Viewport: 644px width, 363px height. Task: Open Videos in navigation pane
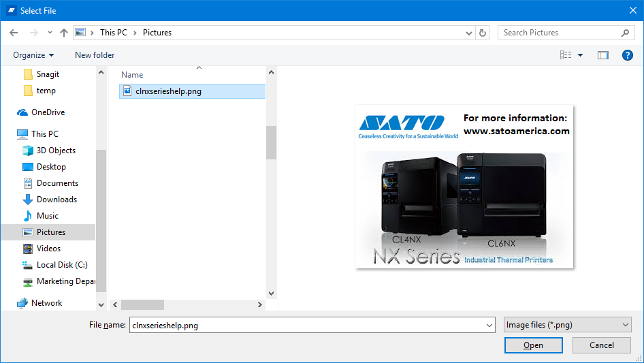point(48,249)
